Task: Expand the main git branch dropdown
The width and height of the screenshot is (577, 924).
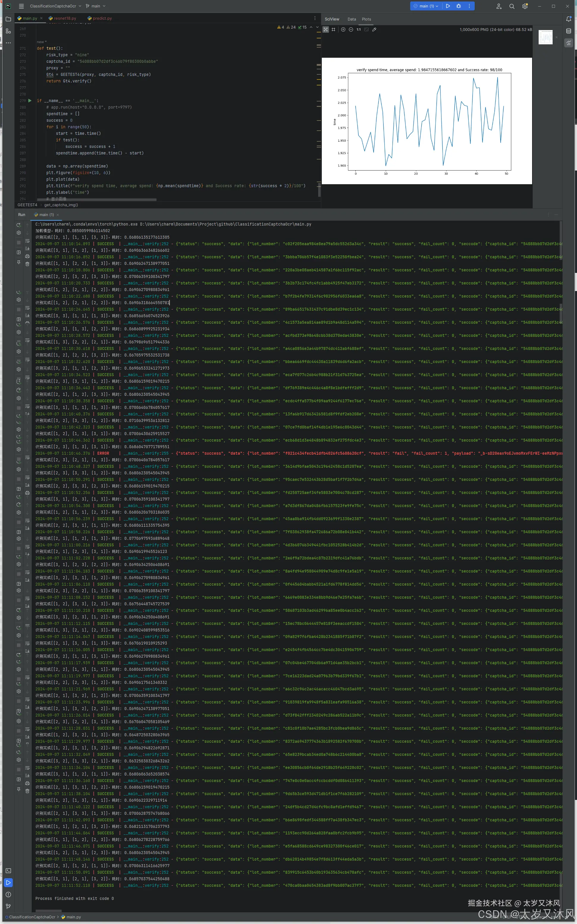Action: pos(96,6)
